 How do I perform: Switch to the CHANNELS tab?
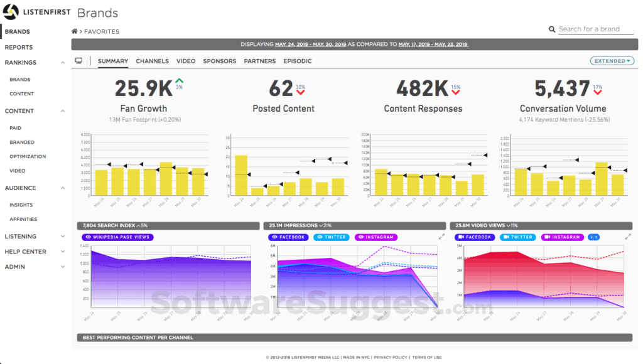pos(152,61)
